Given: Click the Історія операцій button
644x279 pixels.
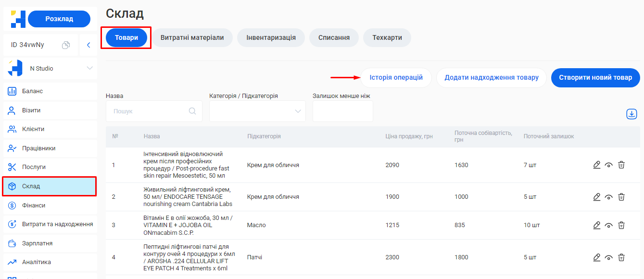Looking at the screenshot, I should coord(396,77).
